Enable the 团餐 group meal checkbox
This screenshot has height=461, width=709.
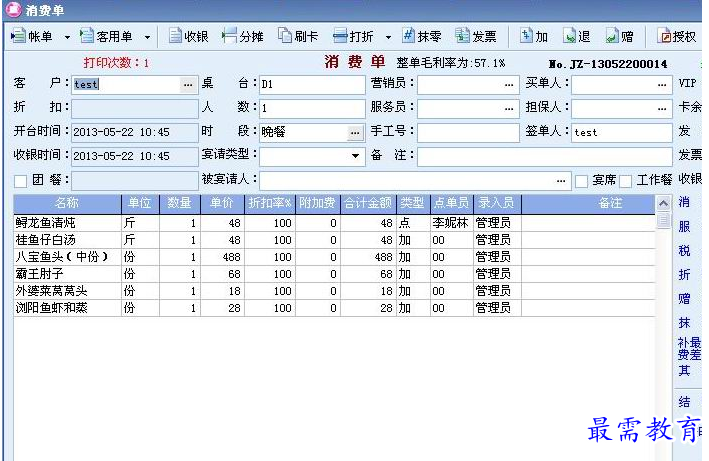point(21,181)
